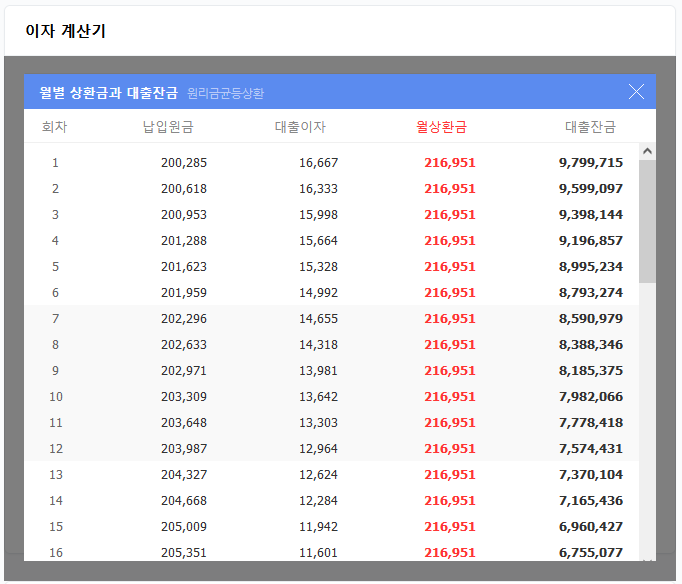Select principal value 204,327
The image size is (682, 584).
pos(184,475)
